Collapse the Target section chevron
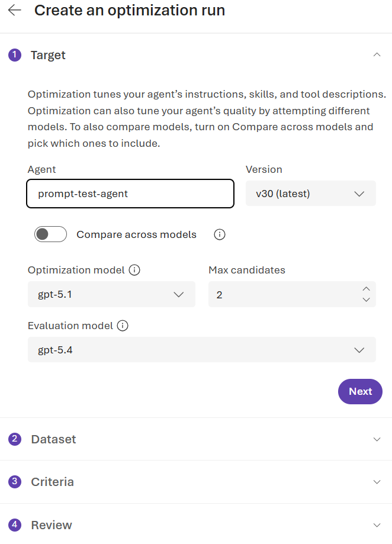392x544 pixels. [377, 55]
